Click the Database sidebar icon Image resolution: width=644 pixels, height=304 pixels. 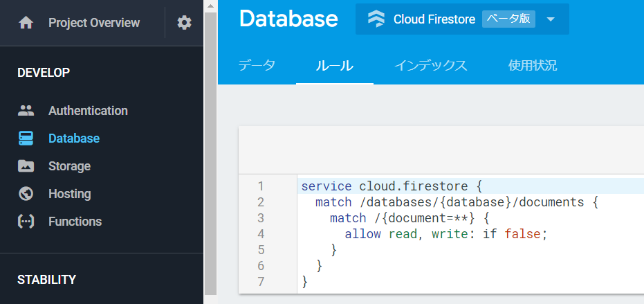pos(26,138)
